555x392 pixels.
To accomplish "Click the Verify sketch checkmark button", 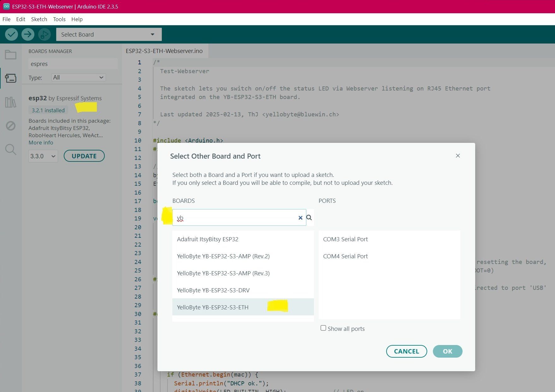I will (11, 34).
